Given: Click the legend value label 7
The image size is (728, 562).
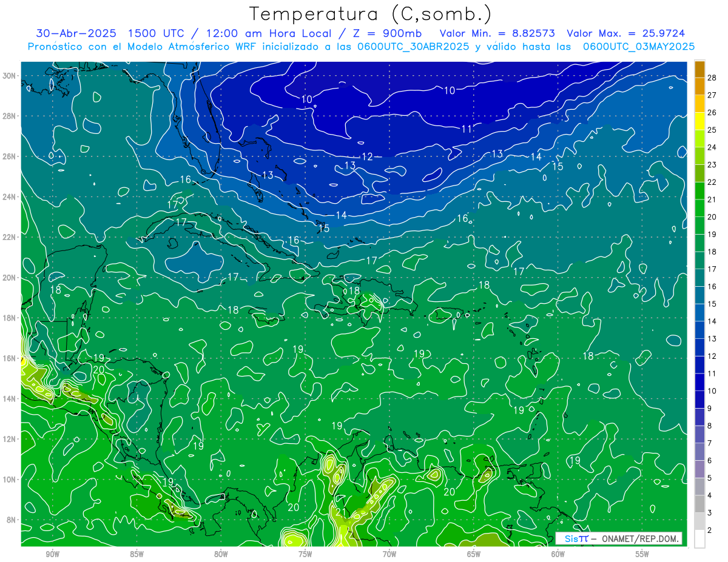Looking at the screenshot, I should (x=710, y=444).
